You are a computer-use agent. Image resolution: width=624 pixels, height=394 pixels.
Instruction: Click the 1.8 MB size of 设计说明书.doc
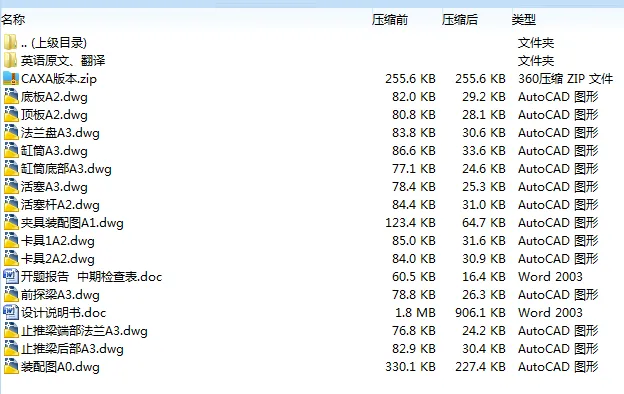pos(415,312)
